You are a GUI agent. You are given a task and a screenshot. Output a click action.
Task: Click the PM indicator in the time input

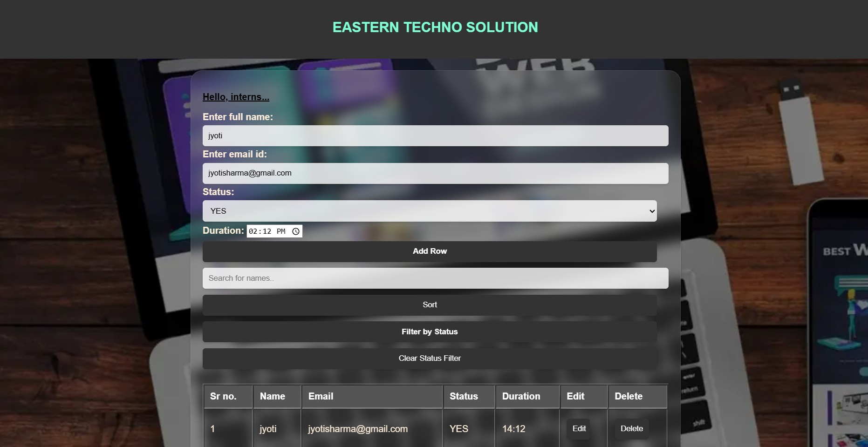click(282, 231)
